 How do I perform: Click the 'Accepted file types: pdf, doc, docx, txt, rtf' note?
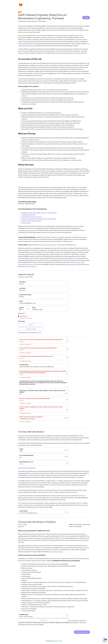tap(30, 333)
